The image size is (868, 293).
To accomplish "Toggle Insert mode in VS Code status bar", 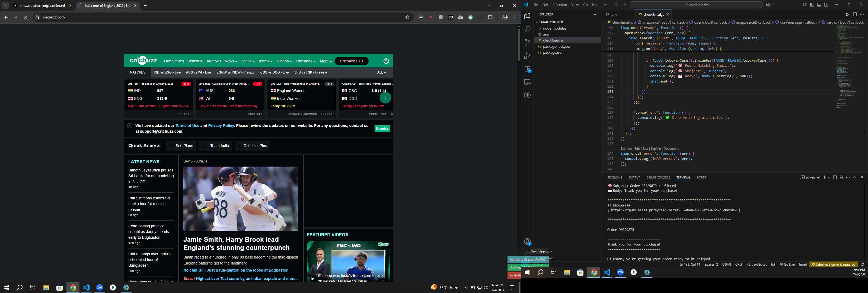I will pyautogui.click(x=803, y=264).
